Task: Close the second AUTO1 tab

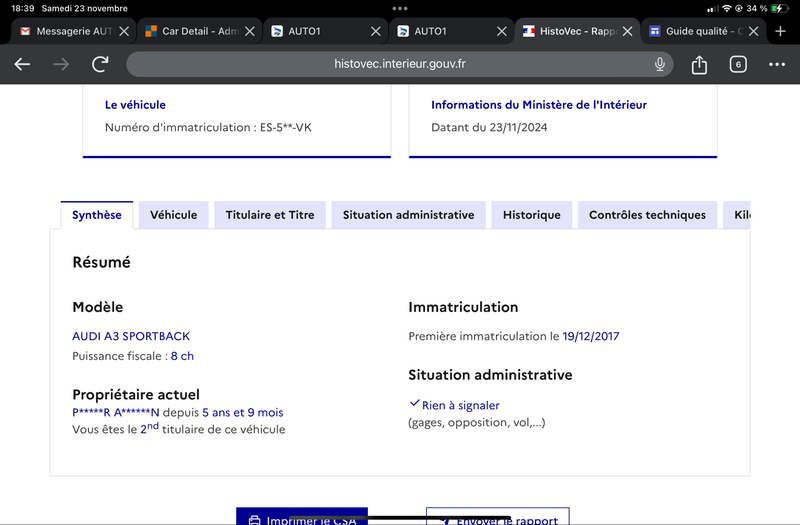Action: (502, 32)
